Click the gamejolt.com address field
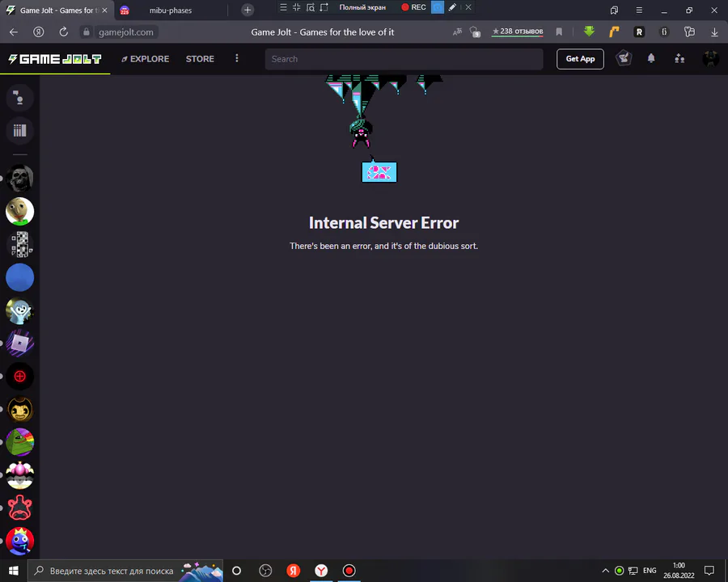The image size is (728, 582). [126, 32]
